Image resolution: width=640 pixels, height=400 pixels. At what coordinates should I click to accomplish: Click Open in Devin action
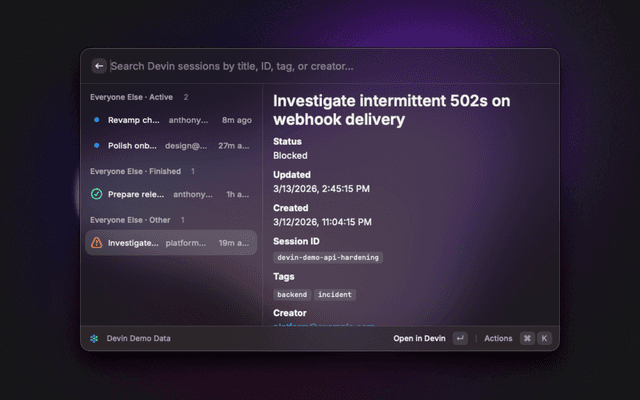(x=419, y=339)
